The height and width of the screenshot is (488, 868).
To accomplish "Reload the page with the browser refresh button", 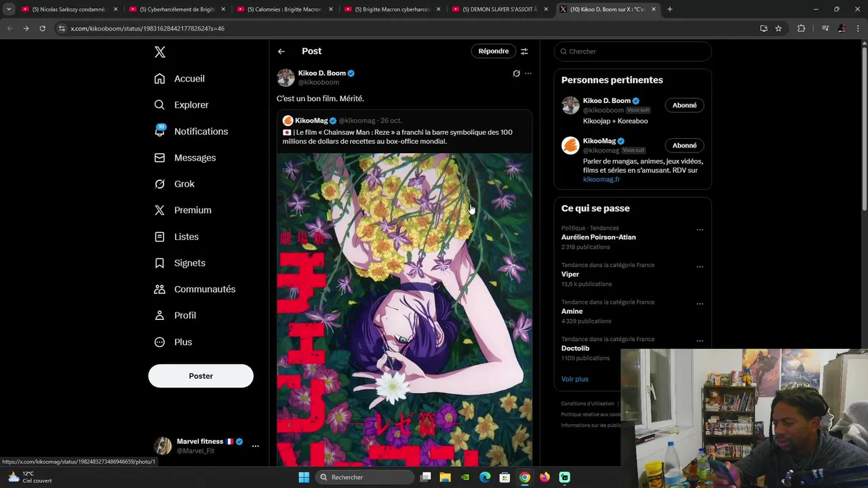I will [x=42, y=28].
